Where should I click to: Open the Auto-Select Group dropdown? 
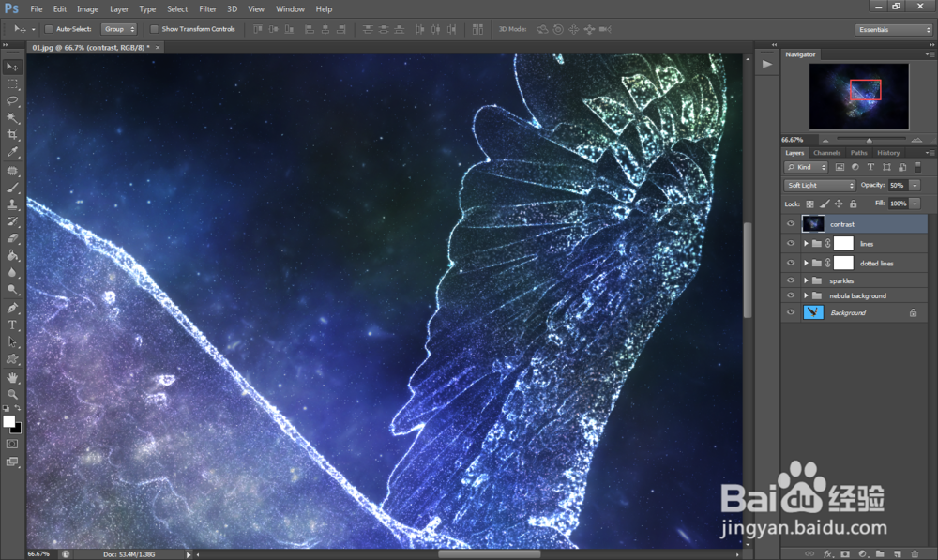pos(119,29)
